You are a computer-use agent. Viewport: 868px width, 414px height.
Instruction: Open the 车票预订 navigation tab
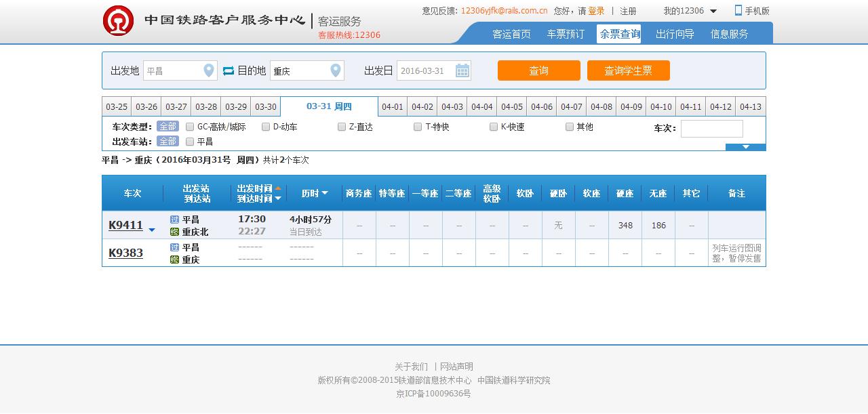tap(566, 34)
